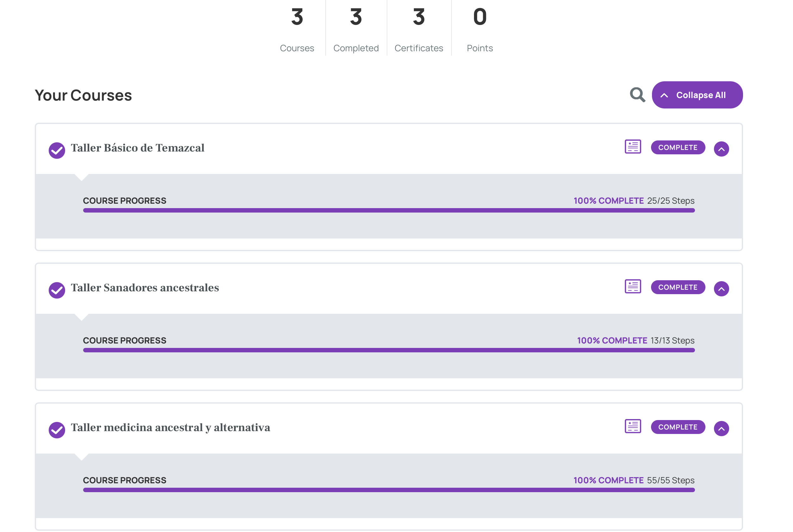Viewport: 793px width, 532px height.
Task: Click COMPLETE badge on Taller Básico de Temazcal
Action: click(x=678, y=147)
